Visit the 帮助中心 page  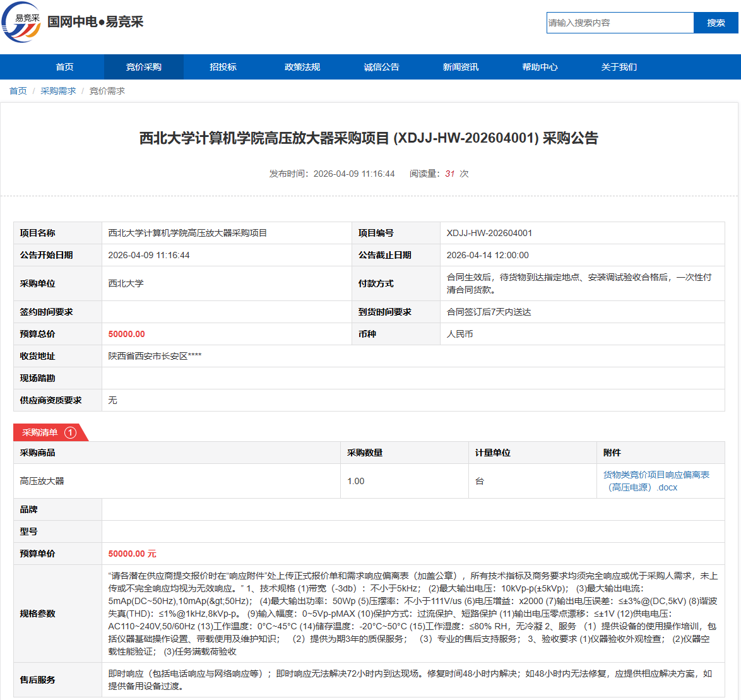540,67
